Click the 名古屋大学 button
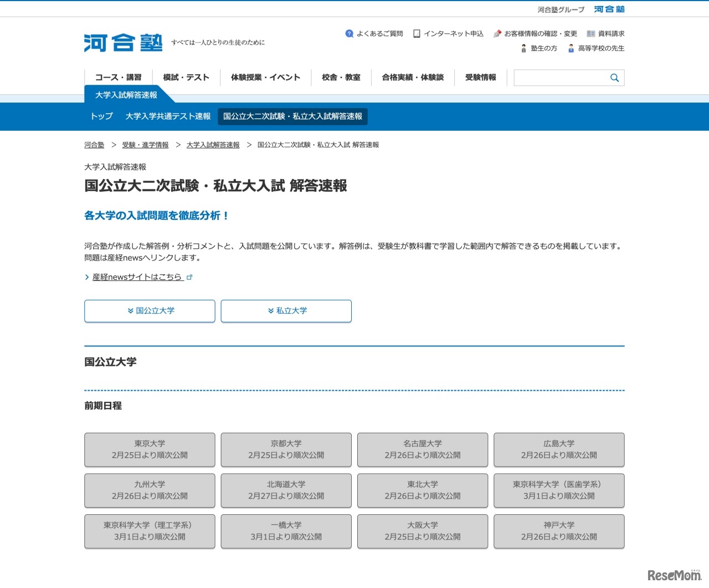 423,449
